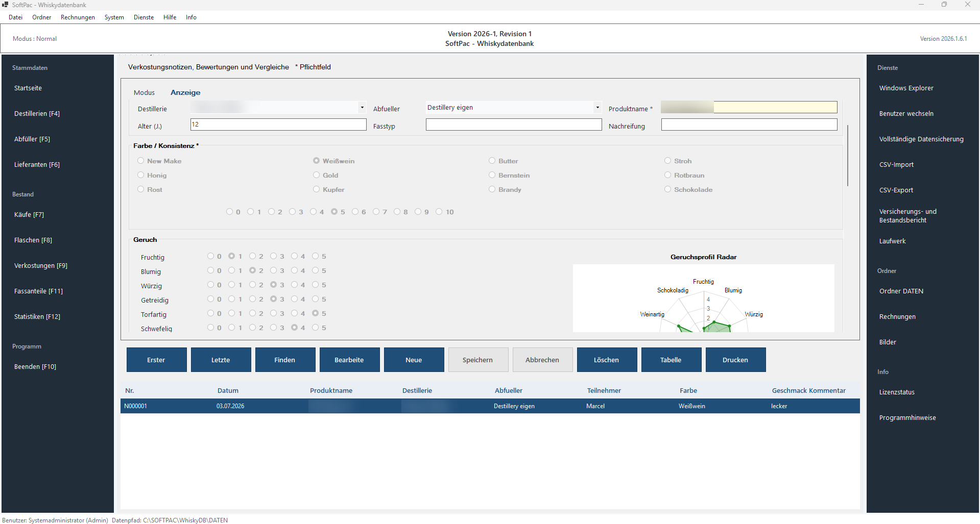Open the Destillerie dropdown arrow

(362, 108)
